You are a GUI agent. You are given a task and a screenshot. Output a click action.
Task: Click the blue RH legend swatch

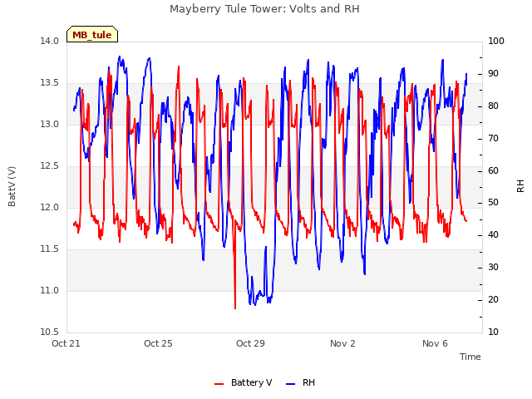(290, 384)
